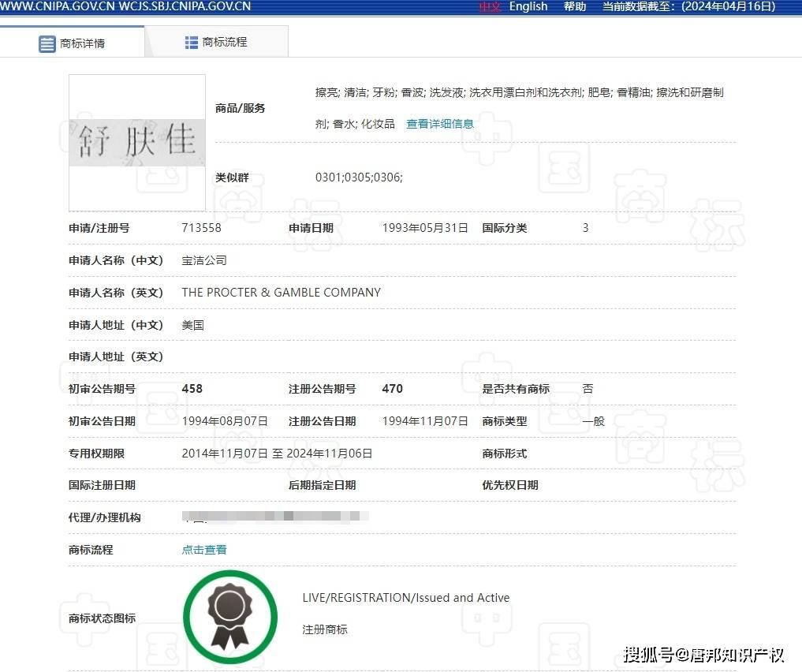Select registration number 713558
802x672 pixels.
[x=202, y=228]
